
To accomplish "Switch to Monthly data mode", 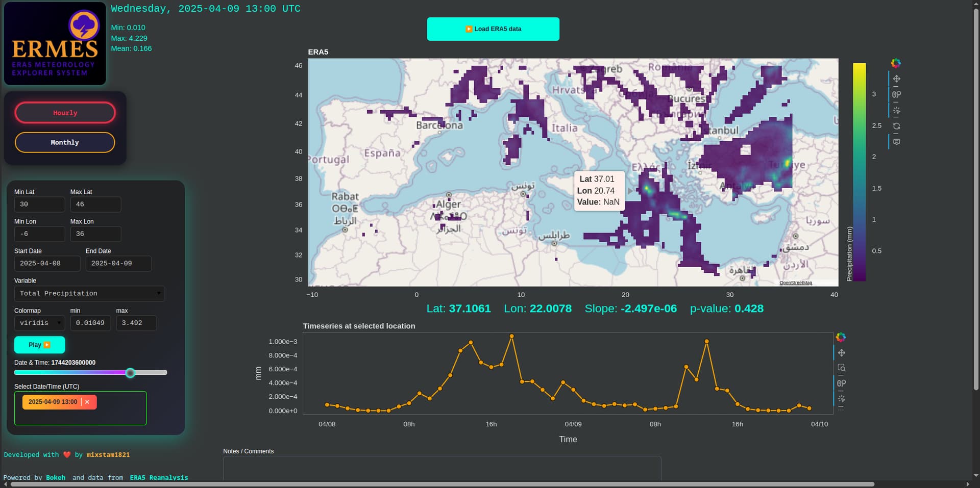I will click(x=65, y=142).
